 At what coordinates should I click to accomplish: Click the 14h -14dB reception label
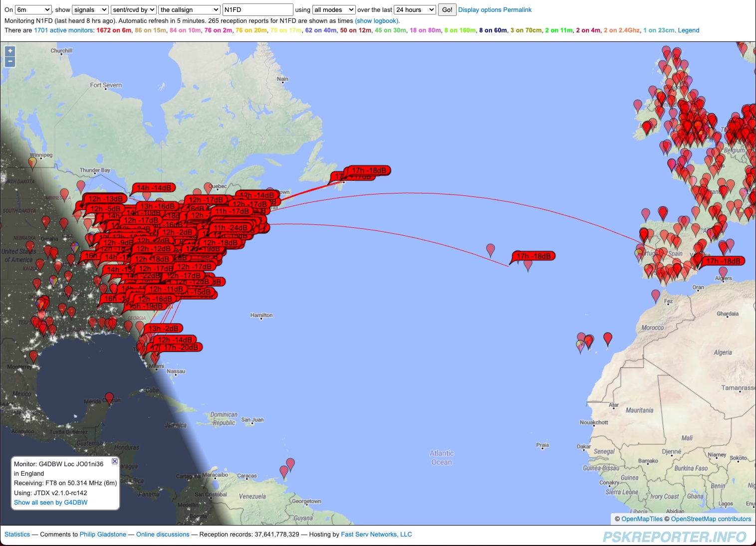pos(154,188)
